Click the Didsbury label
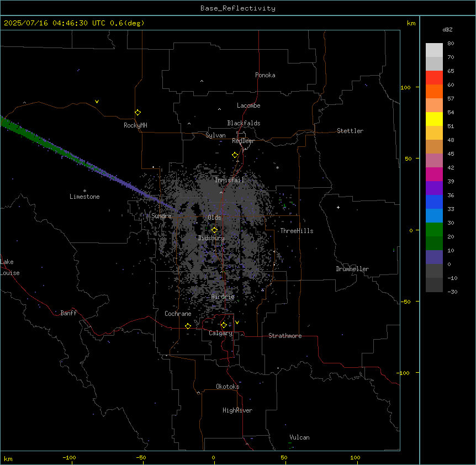Image resolution: width=476 pixels, height=465 pixels. click(211, 238)
